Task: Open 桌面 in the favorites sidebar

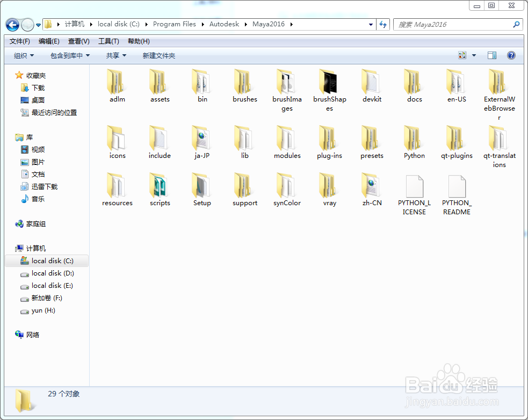Action: click(33, 100)
